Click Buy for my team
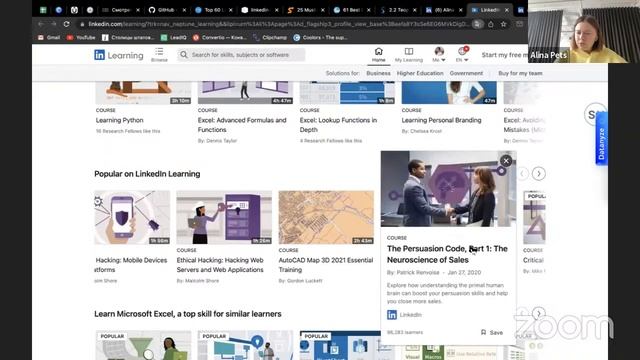The height and width of the screenshot is (360, 640). click(x=520, y=73)
